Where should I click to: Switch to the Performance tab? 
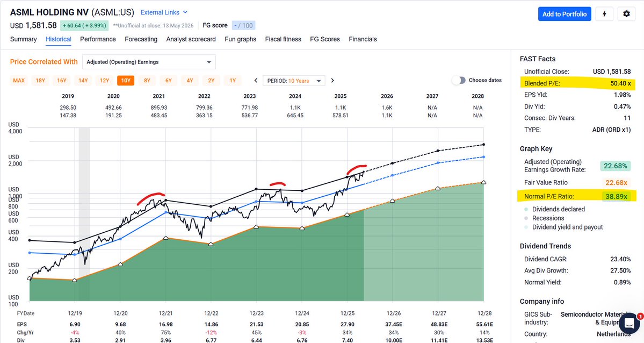[x=98, y=39]
